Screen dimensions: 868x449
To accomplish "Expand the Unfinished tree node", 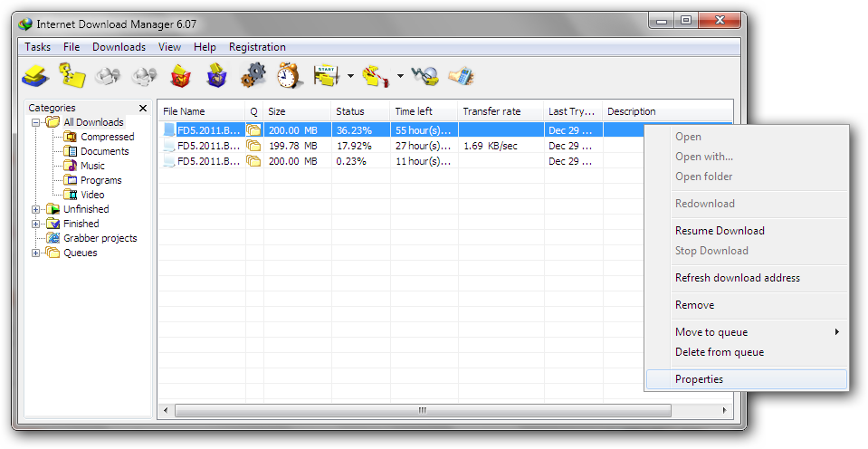I will point(36,209).
